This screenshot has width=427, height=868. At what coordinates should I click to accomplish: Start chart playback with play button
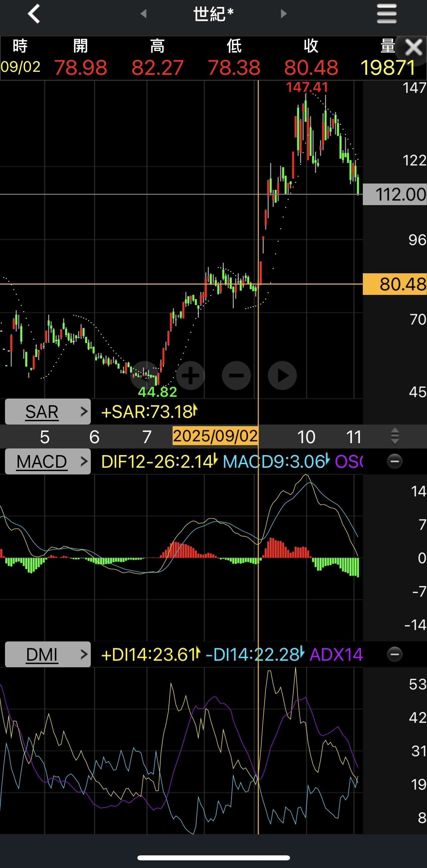(282, 375)
